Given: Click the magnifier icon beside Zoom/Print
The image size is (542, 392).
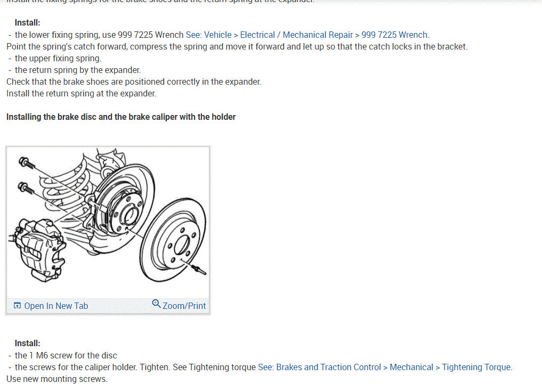Looking at the screenshot, I should [156, 304].
